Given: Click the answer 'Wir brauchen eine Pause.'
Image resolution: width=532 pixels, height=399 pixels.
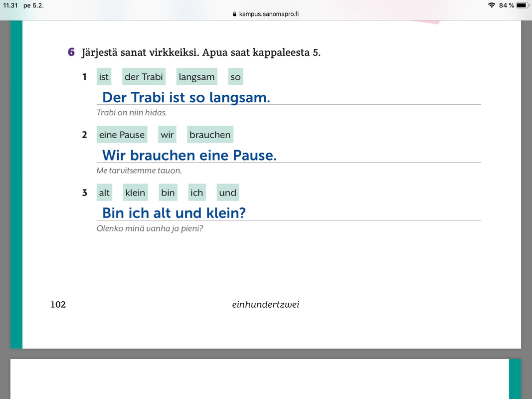Looking at the screenshot, I should click(189, 156).
